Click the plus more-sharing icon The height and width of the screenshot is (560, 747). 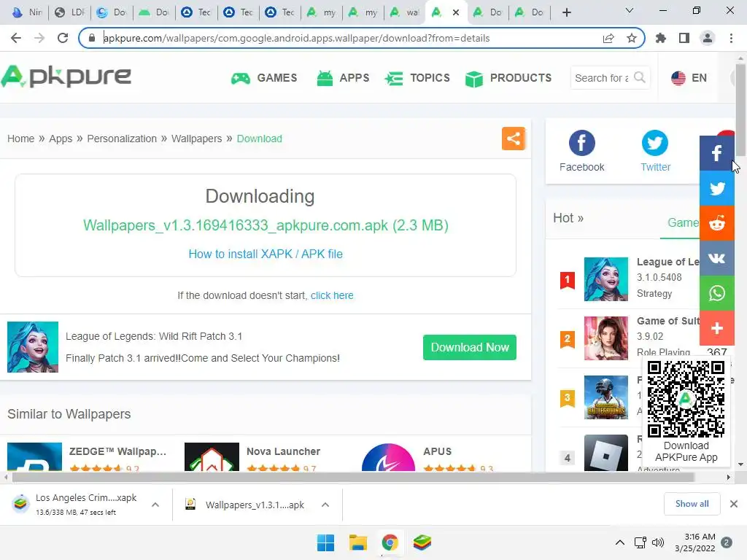point(716,328)
